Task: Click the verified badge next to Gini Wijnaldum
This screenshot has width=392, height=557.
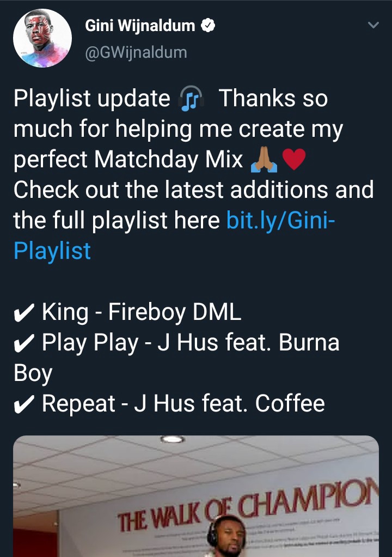Action: (208, 25)
